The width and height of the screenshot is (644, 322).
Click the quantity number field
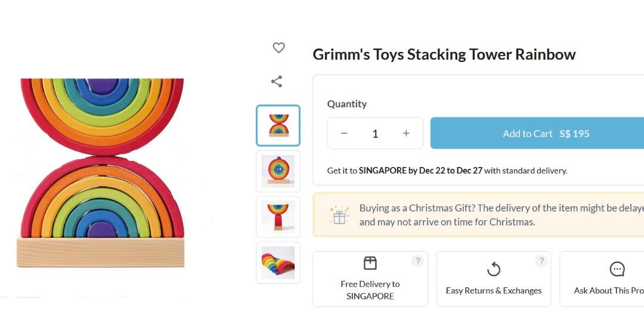(x=375, y=134)
